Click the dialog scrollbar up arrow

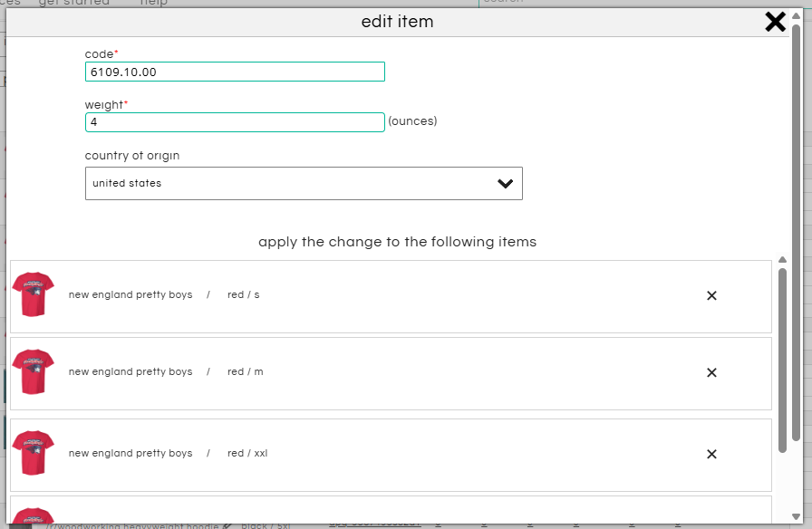(x=796, y=15)
